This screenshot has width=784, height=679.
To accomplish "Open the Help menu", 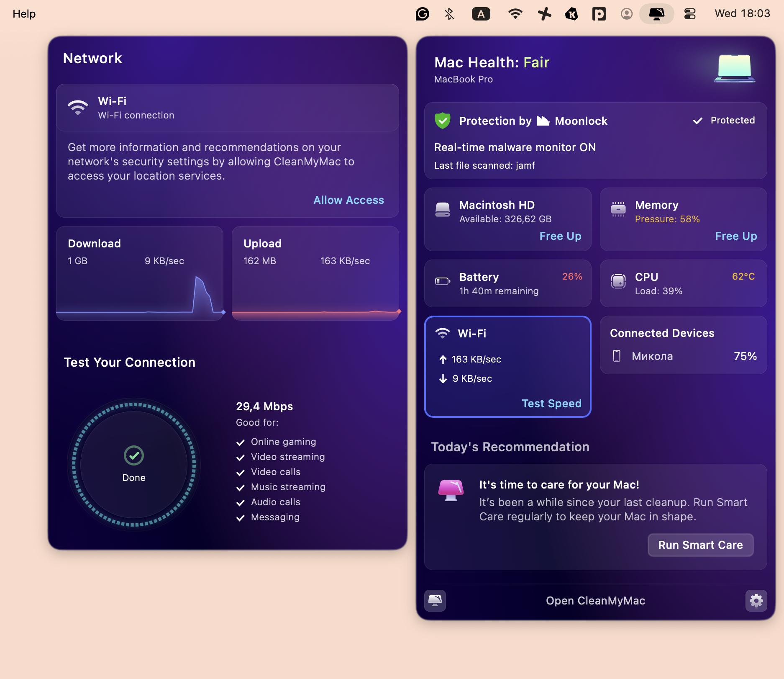I will [24, 13].
